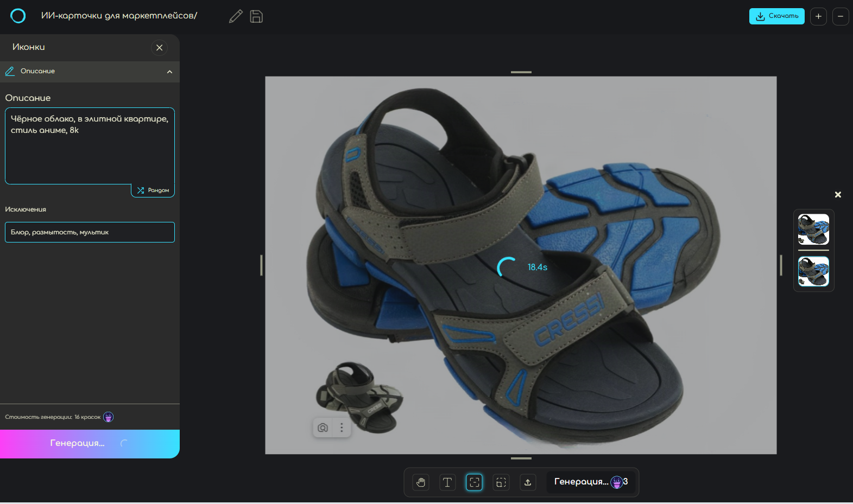853x504 pixels.
Task: Click the bottom edge handle of the canvas
Action: click(521, 458)
